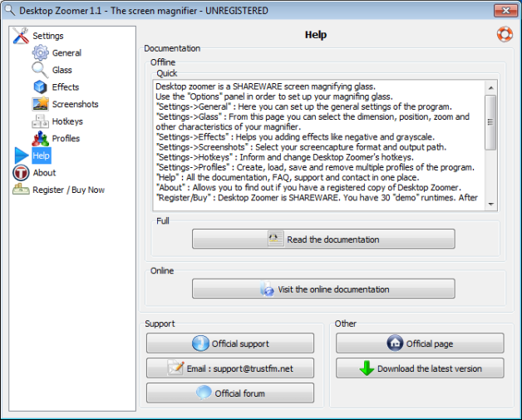Click the Settings tools icon
This screenshot has height=420, width=522.
tap(21, 36)
